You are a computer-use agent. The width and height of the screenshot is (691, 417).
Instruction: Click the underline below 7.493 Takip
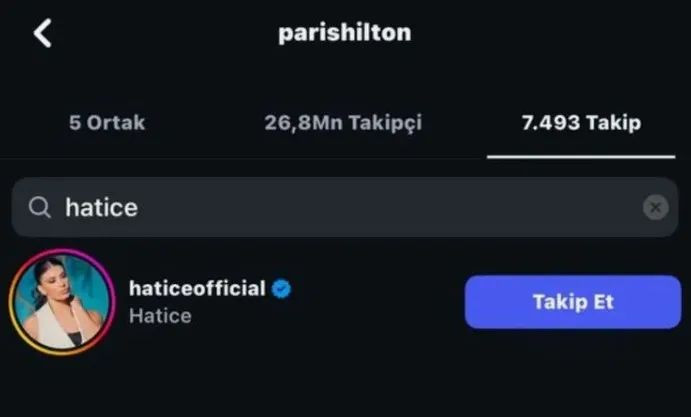[581, 156]
